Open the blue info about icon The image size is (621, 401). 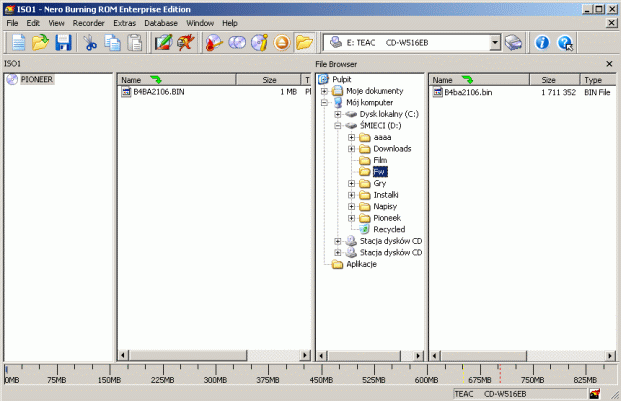tap(542, 42)
